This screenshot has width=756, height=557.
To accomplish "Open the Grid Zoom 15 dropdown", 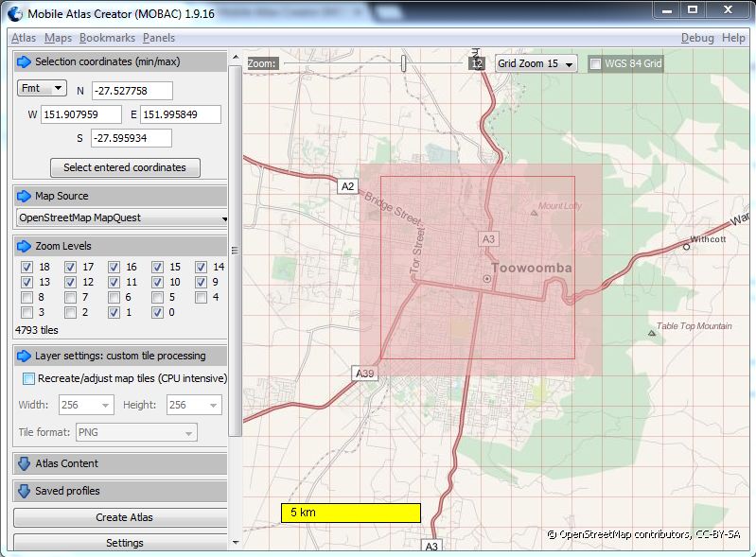I will [536, 64].
